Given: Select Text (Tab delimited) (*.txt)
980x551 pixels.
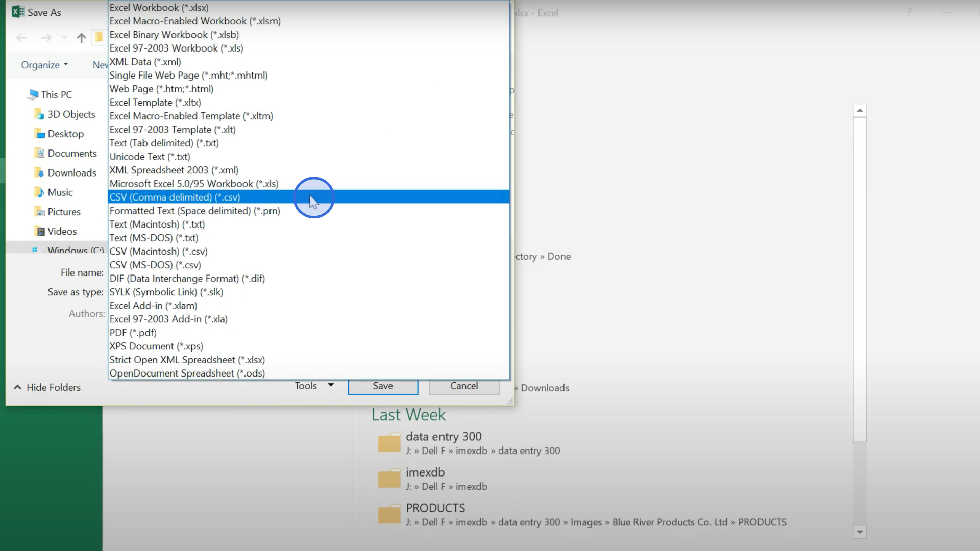Looking at the screenshot, I should (309, 143).
